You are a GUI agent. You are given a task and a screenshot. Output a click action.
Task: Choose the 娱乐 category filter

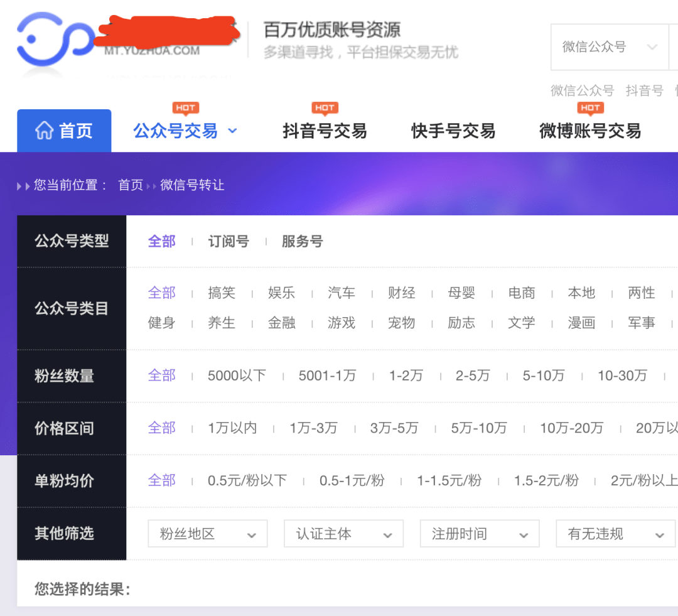281,293
